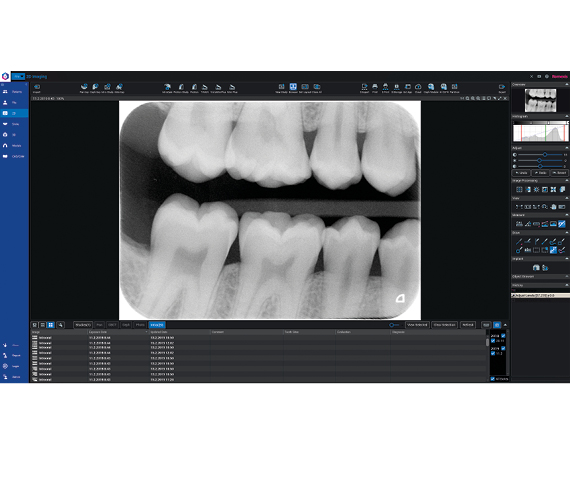Select the text annotation tool in Draw panel
Screen dimensions: 570x500
[527, 250]
